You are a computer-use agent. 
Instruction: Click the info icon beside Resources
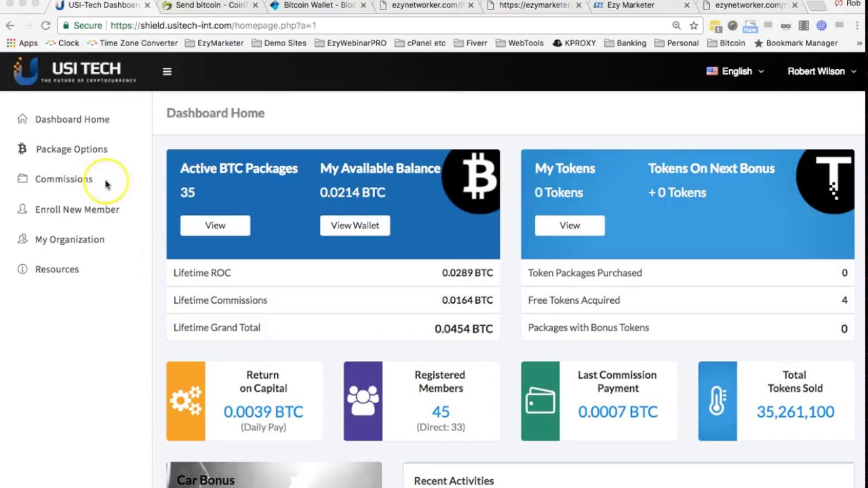(22, 268)
